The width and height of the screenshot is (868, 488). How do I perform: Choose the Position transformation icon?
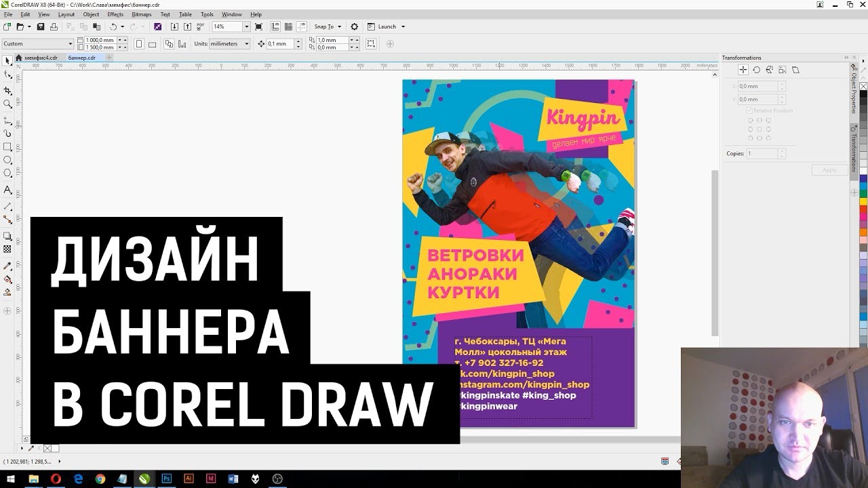(743, 70)
